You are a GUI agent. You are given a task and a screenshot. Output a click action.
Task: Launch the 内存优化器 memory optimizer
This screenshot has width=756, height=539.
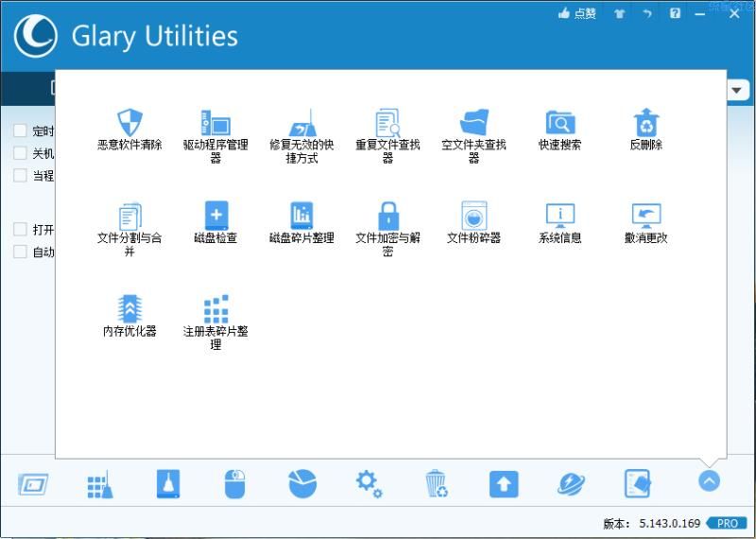pyautogui.click(x=129, y=316)
